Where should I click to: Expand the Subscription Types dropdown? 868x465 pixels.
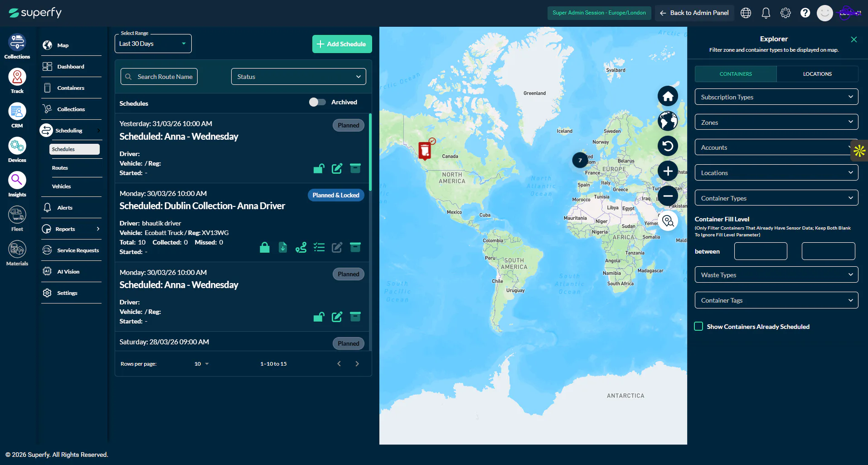776,97
